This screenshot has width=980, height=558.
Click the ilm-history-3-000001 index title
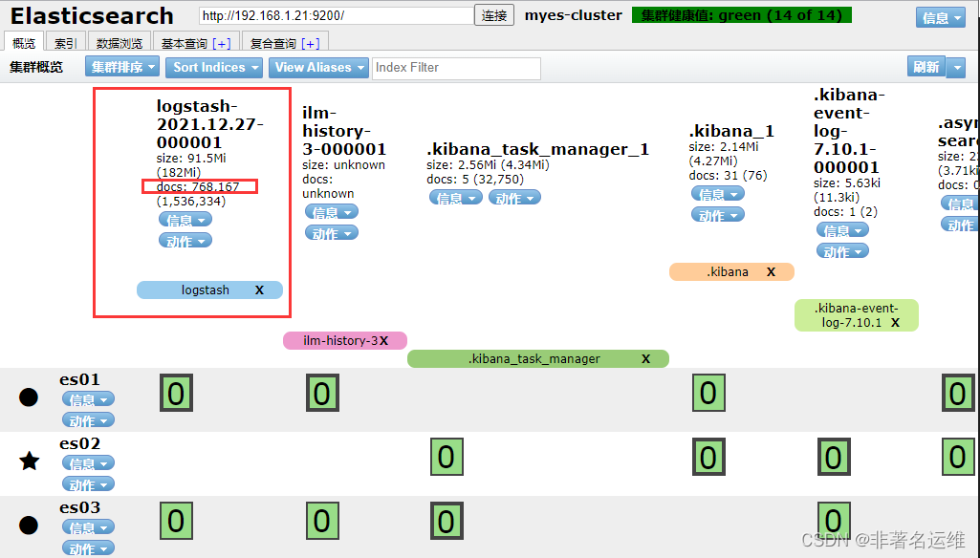[344, 131]
